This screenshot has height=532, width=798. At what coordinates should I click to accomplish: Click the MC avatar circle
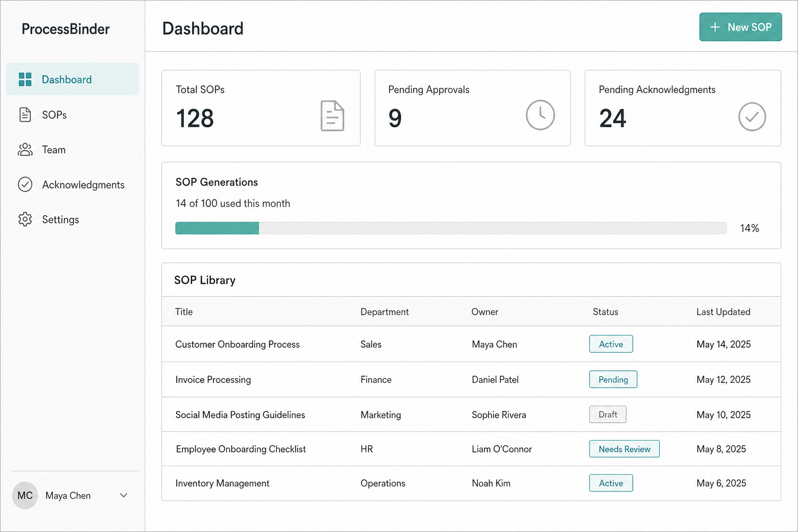point(25,496)
